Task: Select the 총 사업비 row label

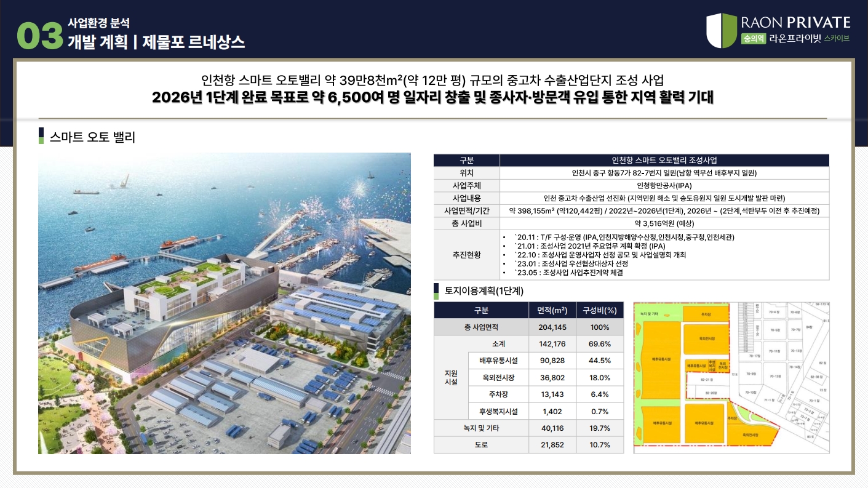Action: (466, 223)
